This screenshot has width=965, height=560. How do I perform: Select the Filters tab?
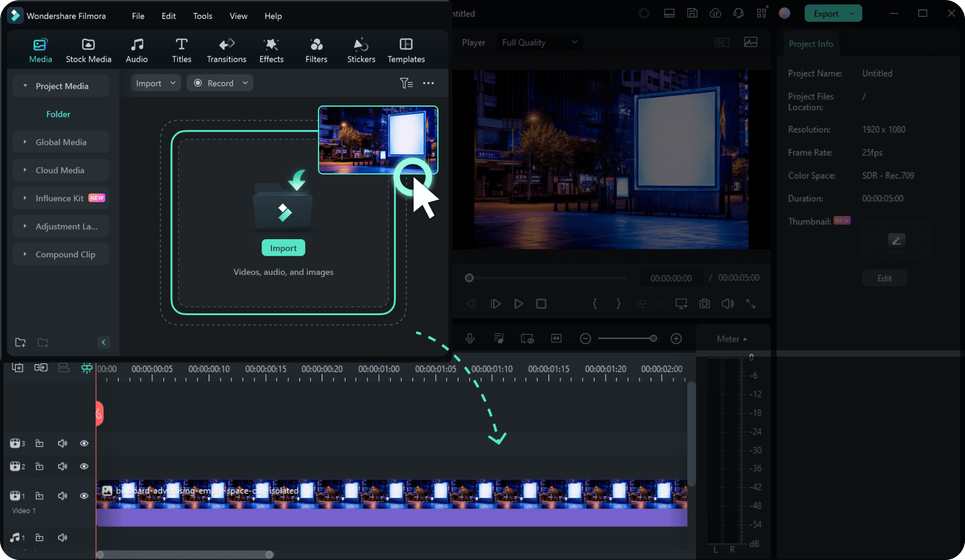click(x=316, y=51)
